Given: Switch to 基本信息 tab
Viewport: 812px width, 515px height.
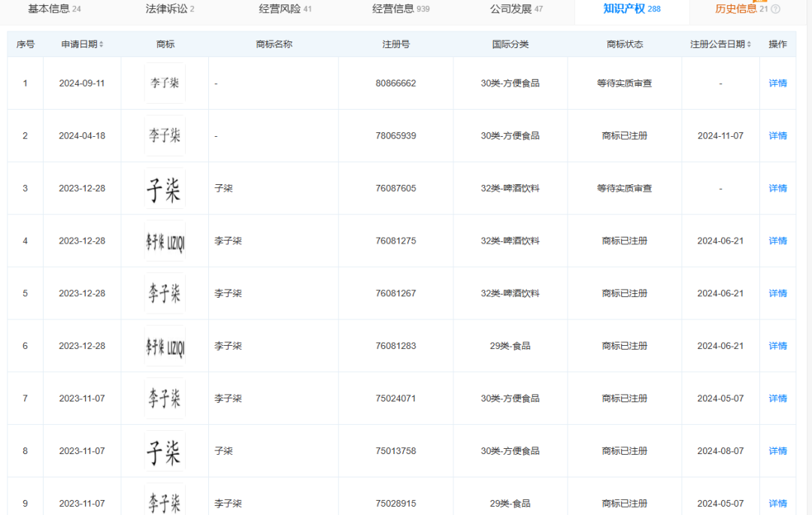Looking at the screenshot, I should tap(54, 9).
